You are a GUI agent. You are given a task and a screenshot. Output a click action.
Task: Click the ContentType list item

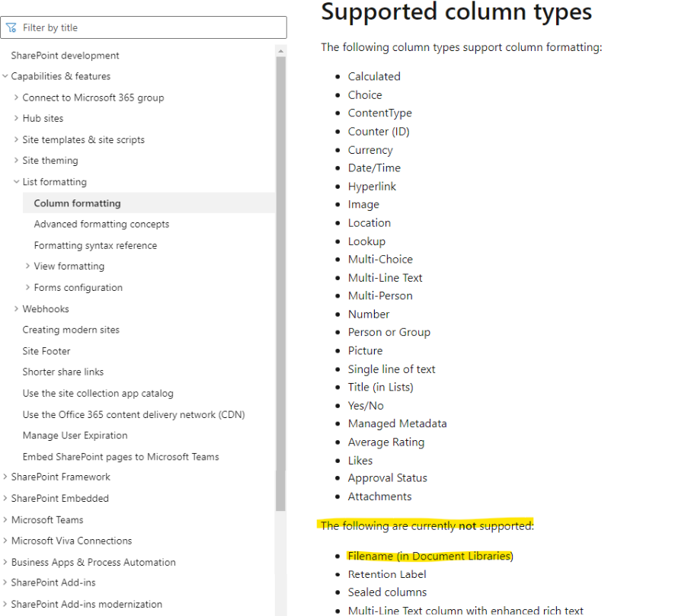coord(379,113)
